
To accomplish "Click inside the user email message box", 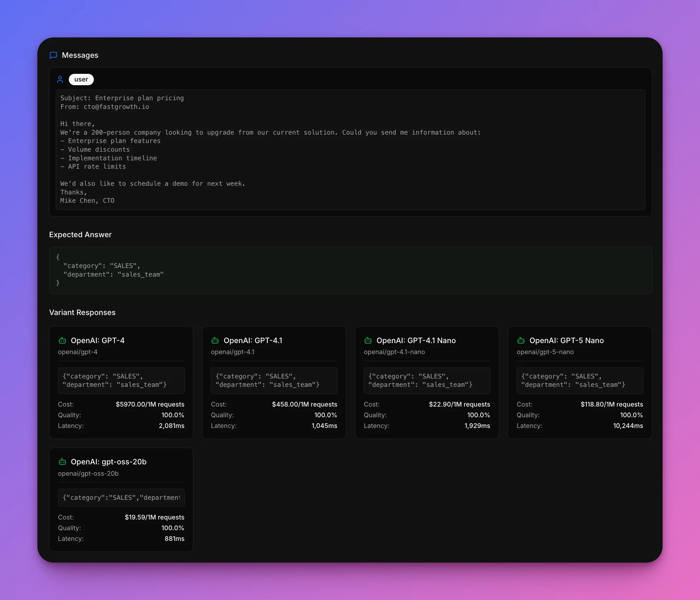I will (350, 149).
